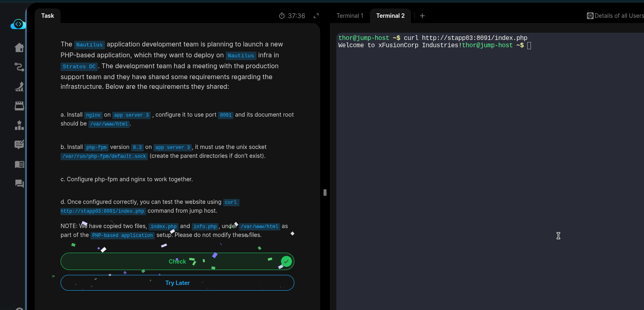Open the progress chart sidebar icon
The image size is (644, 310).
[x=19, y=86]
